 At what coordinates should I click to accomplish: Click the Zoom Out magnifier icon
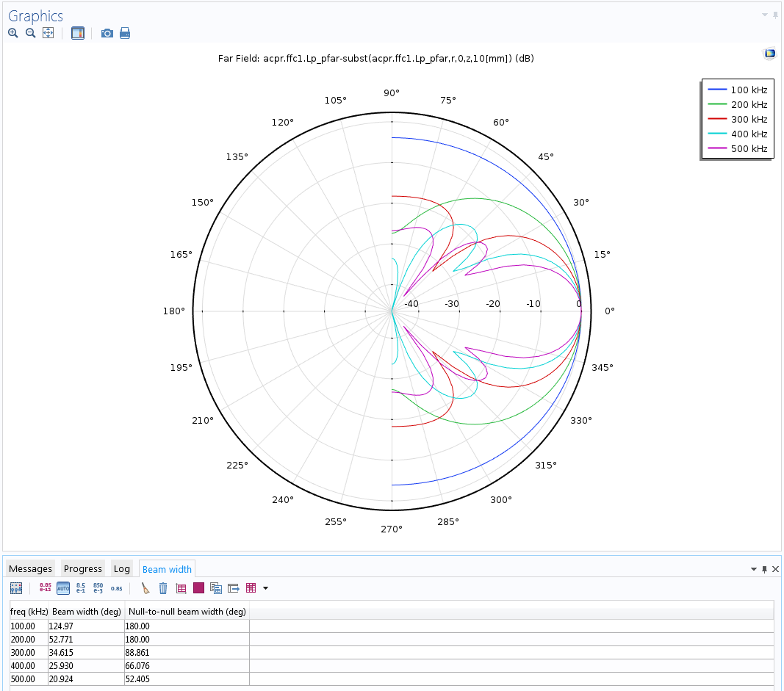coord(30,33)
